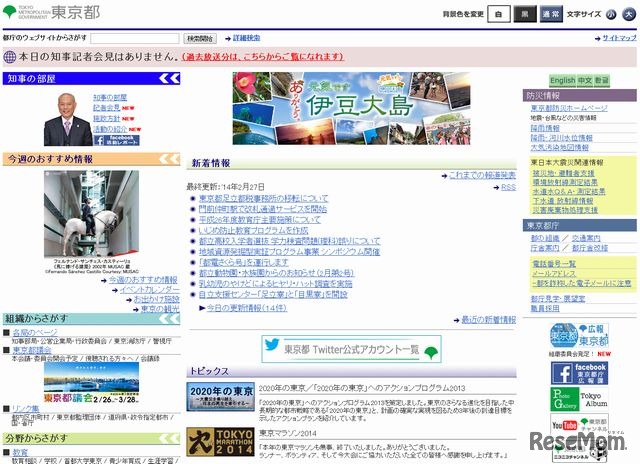Open the 広報東京都 banner icon

click(579, 335)
